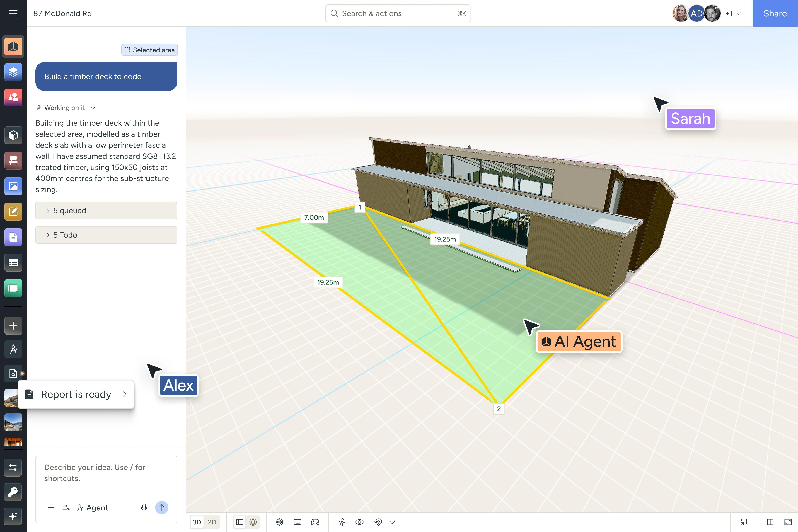Expand the 5 Todo list
The image size is (798, 532).
click(x=106, y=235)
